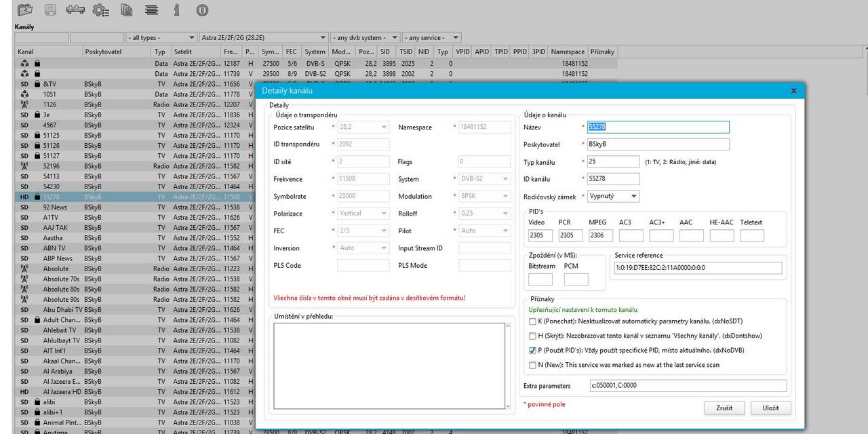Sort by the FEC column header
This screenshot has width=868, height=434.
291,52
